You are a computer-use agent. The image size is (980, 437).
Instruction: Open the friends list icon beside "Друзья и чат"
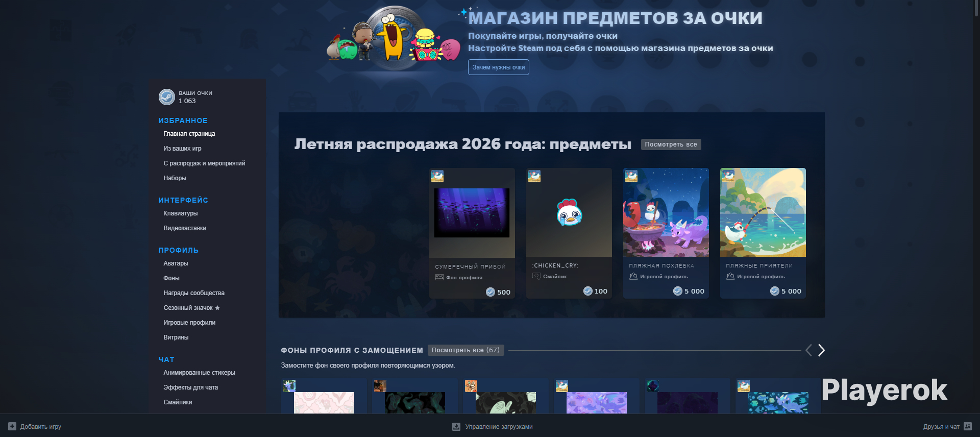pyautogui.click(x=968, y=426)
